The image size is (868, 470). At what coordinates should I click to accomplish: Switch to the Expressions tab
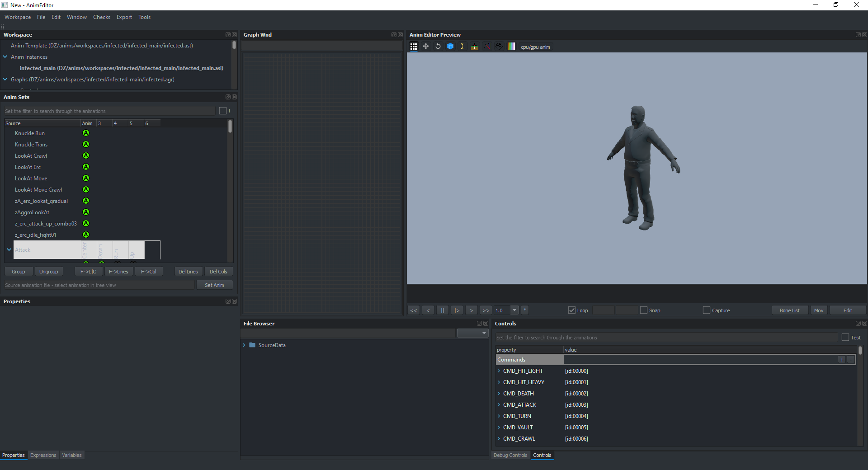tap(43, 455)
